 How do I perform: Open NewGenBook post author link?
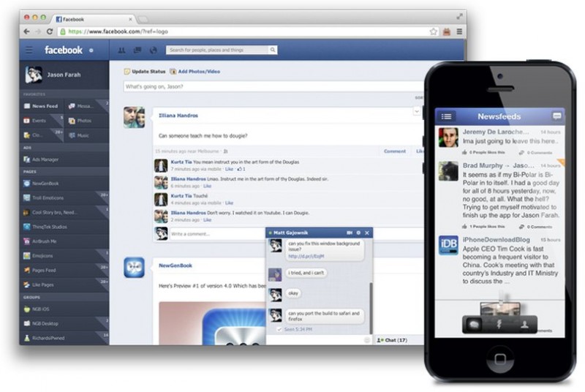click(175, 266)
